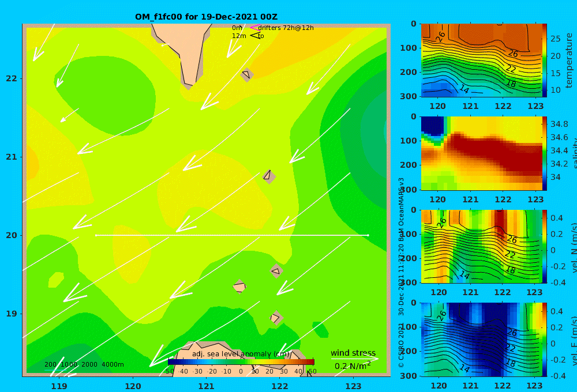Select the 'drifters 72h@12h' legend text
This screenshot has height=392, width=577.
286,28
